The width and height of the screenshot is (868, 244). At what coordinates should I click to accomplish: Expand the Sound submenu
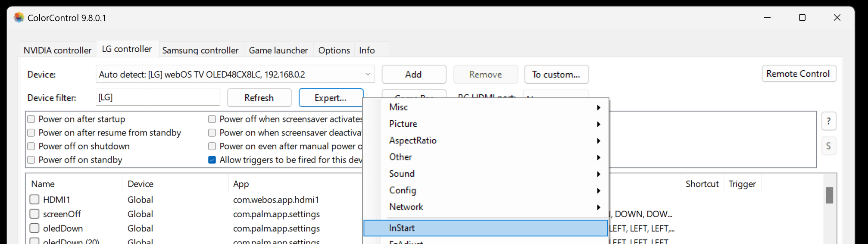[x=486, y=174]
